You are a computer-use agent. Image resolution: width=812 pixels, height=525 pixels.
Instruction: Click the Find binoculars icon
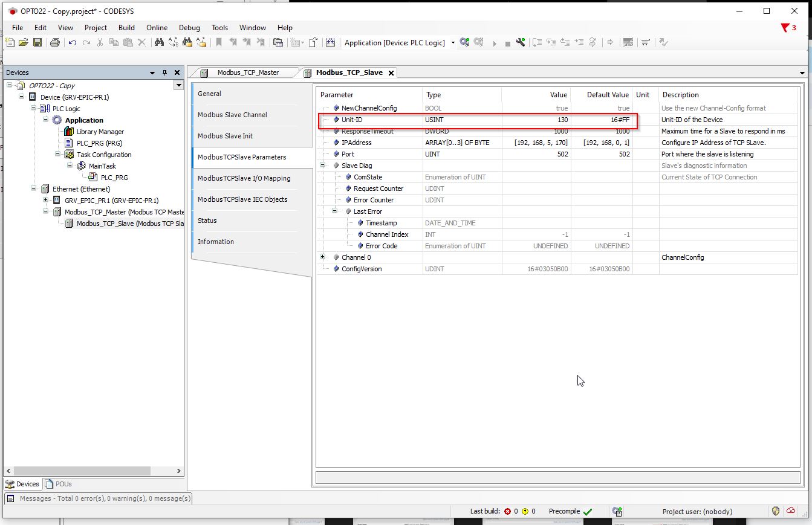click(x=160, y=42)
